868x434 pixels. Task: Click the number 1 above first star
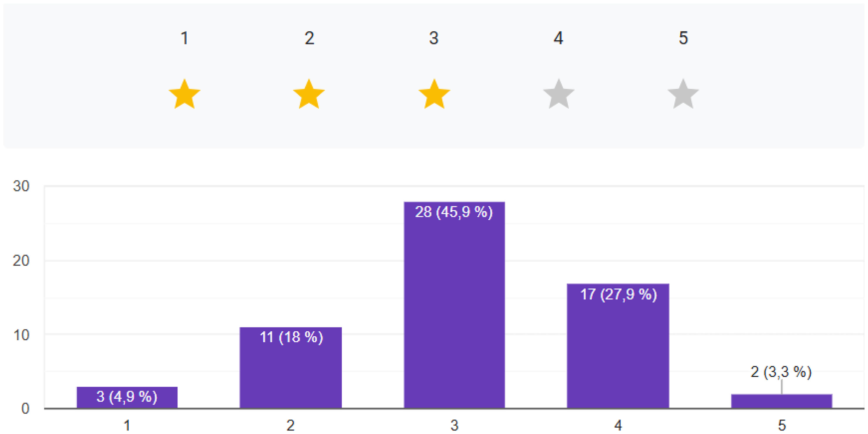184,38
